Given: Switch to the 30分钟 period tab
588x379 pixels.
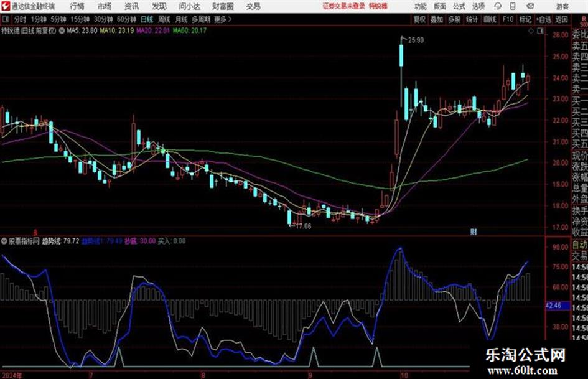Looking at the screenshot, I should [103, 19].
